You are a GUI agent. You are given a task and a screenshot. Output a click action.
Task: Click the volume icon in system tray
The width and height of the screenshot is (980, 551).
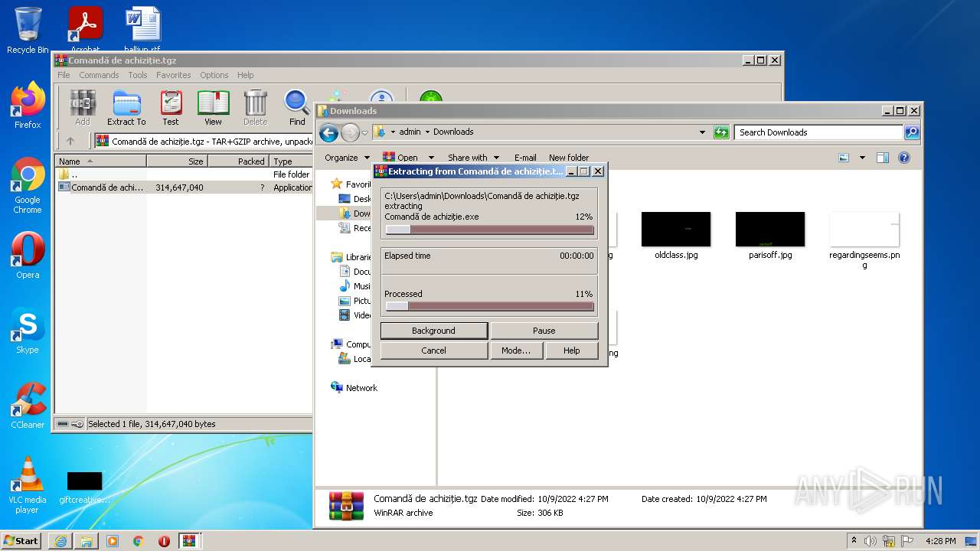[x=870, y=541]
